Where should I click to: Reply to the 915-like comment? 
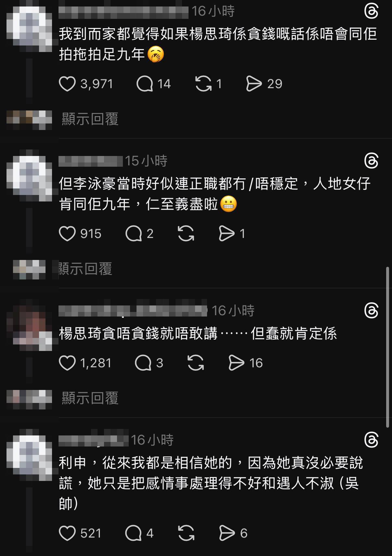click(134, 234)
